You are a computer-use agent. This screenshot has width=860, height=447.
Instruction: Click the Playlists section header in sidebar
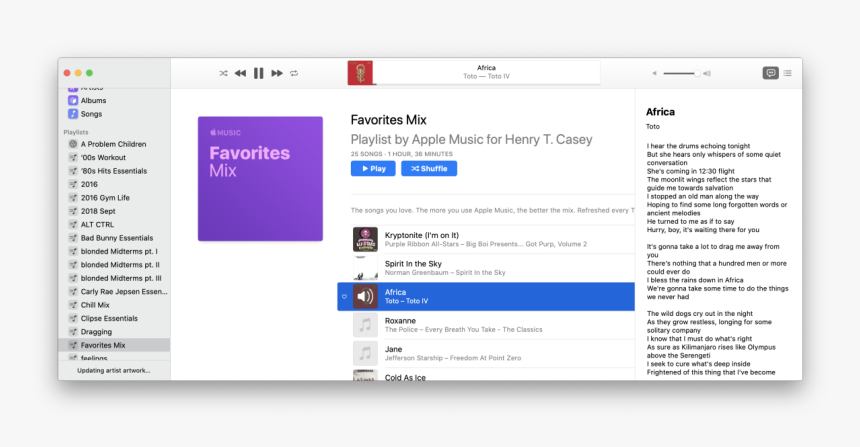[x=76, y=132]
